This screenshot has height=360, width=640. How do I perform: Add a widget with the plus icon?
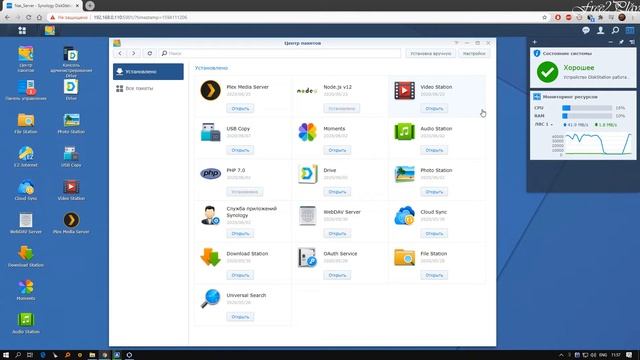(535, 42)
